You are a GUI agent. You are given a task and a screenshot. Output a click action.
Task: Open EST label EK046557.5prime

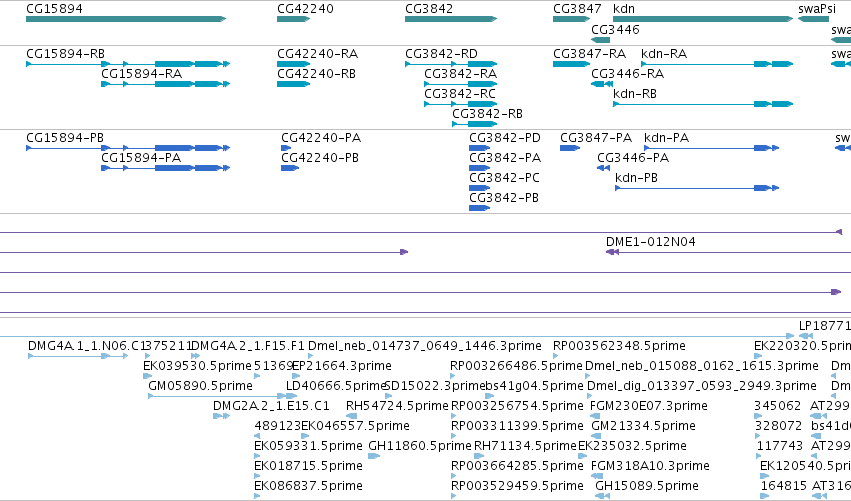(x=355, y=426)
